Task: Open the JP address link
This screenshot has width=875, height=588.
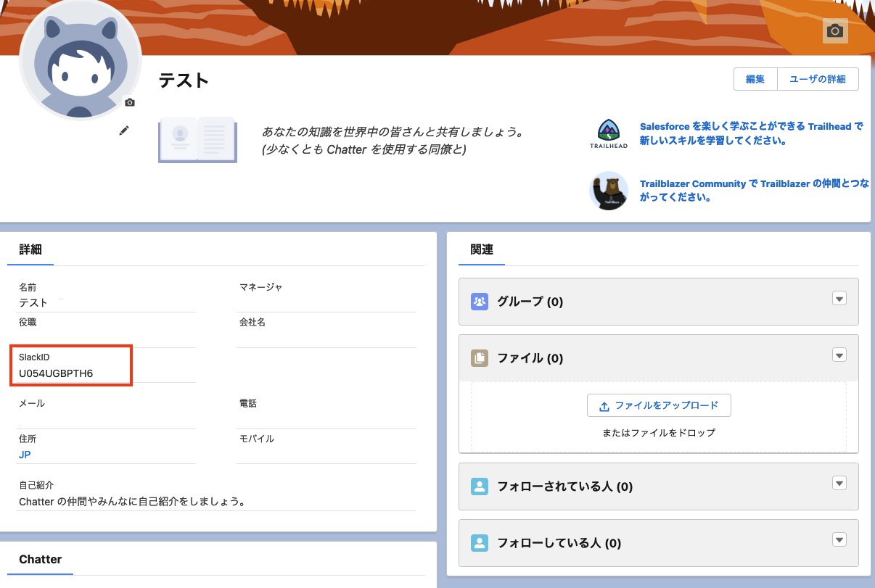Action: coord(24,455)
